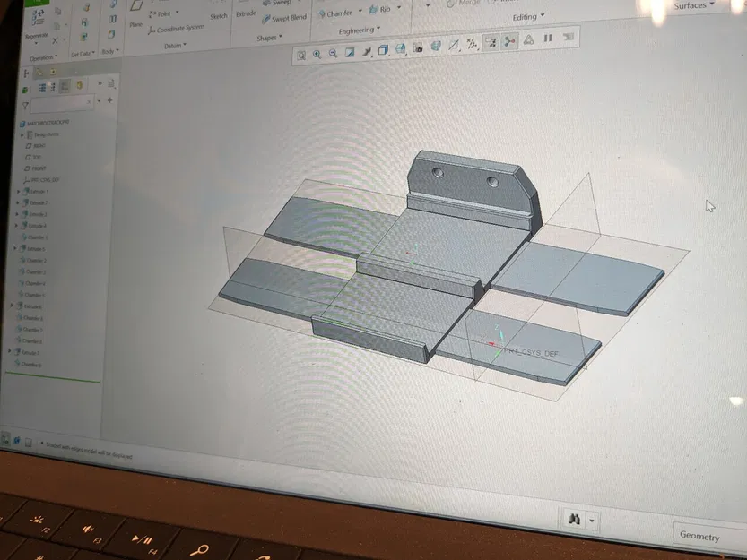Toggle the highlighted tree column display button

click(x=65, y=86)
